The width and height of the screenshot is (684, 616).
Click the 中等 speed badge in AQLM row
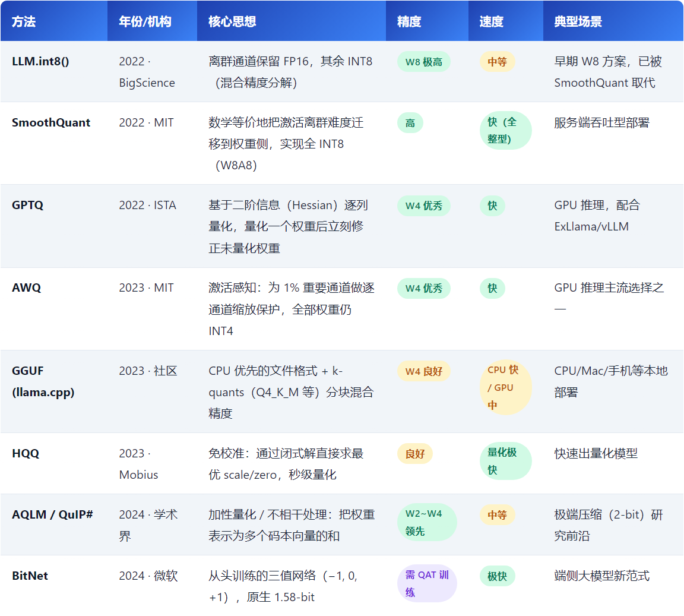tap(498, 515)
